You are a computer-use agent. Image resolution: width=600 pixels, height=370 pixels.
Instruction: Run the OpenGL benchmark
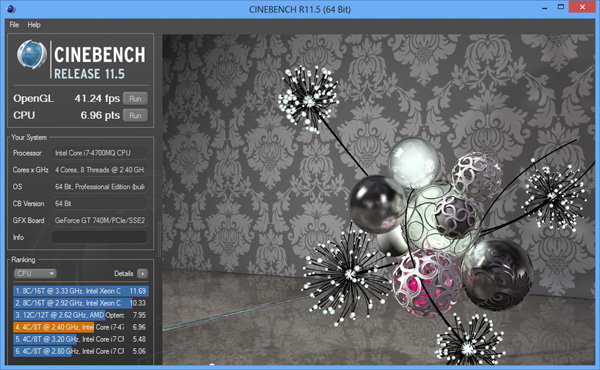(x=135, y=98)
